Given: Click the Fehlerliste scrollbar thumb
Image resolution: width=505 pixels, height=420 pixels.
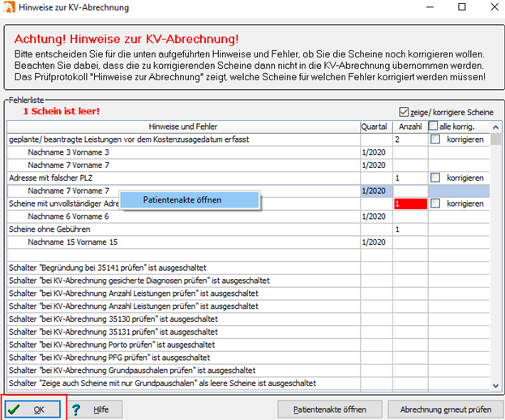Looking at the screenshot, I should point(496,139).
